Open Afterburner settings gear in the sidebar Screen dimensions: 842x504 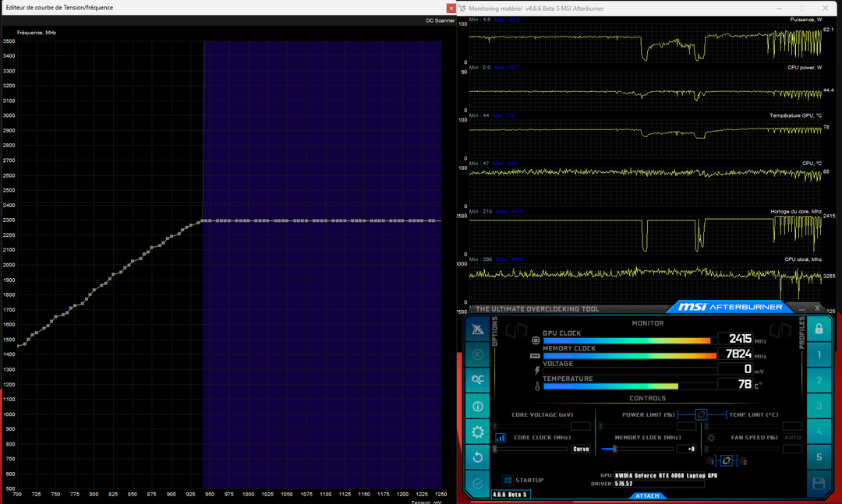tap(477, 432)
